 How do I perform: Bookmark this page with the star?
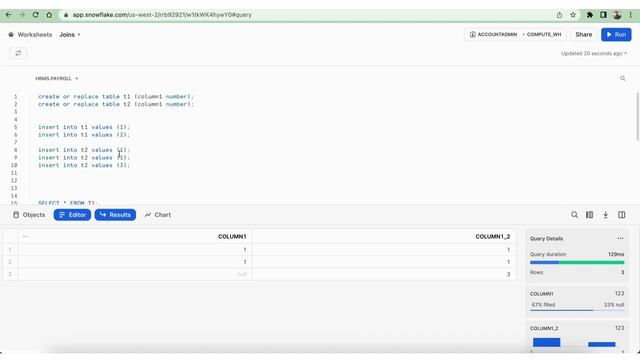click(573, 15)
